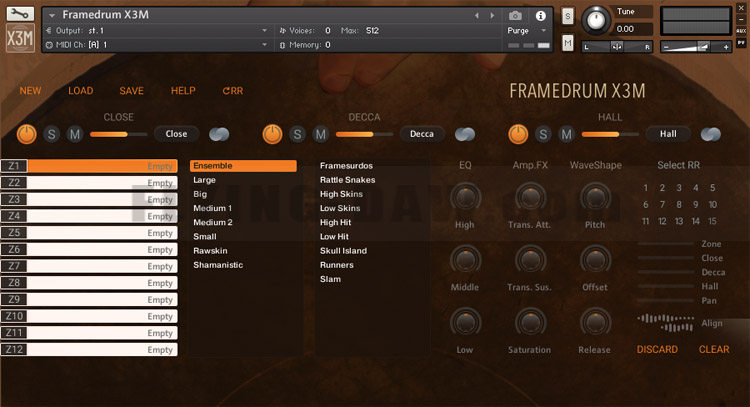Open the Close mic selector
Image resolution: width=750 pixels, height=407 pixels.
click(176, 134)
